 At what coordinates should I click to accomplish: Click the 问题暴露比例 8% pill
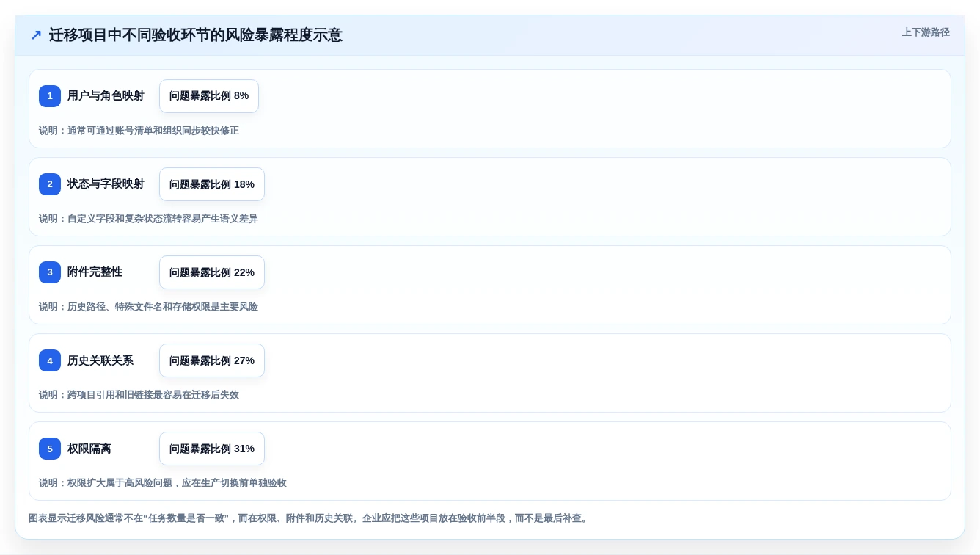coord(209,96)
